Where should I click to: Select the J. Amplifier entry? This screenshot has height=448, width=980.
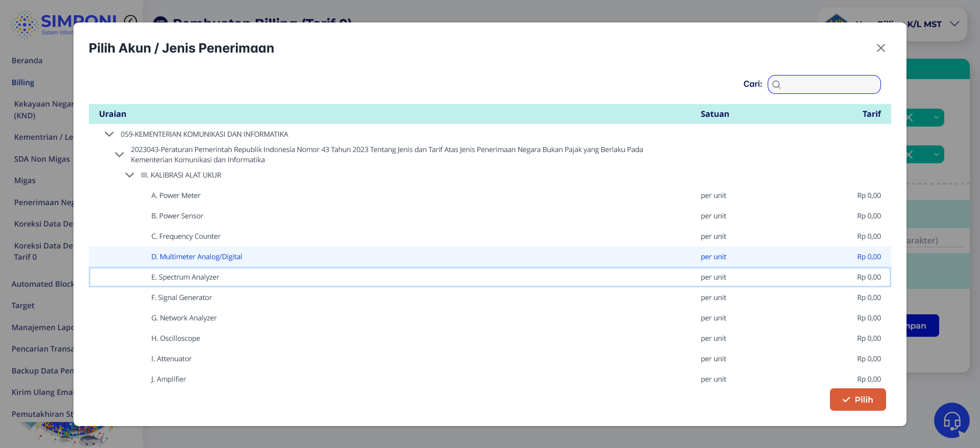point(168,379)
